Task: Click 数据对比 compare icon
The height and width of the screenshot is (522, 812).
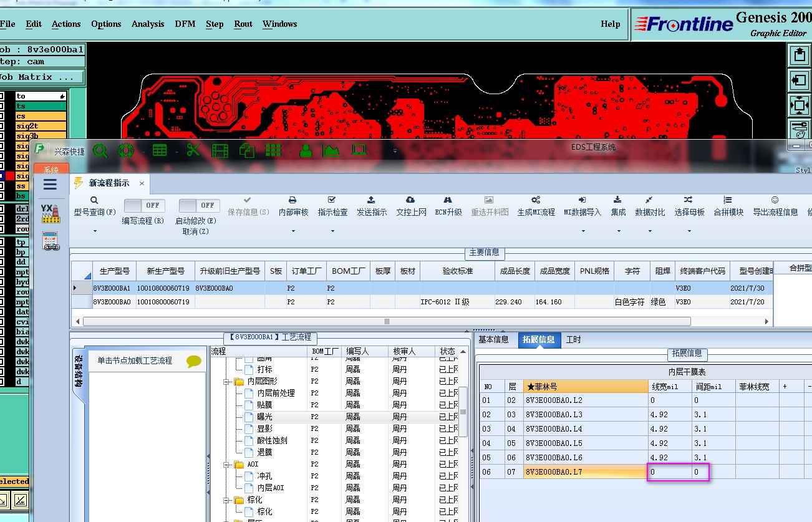Action: (x=649, y=200)
